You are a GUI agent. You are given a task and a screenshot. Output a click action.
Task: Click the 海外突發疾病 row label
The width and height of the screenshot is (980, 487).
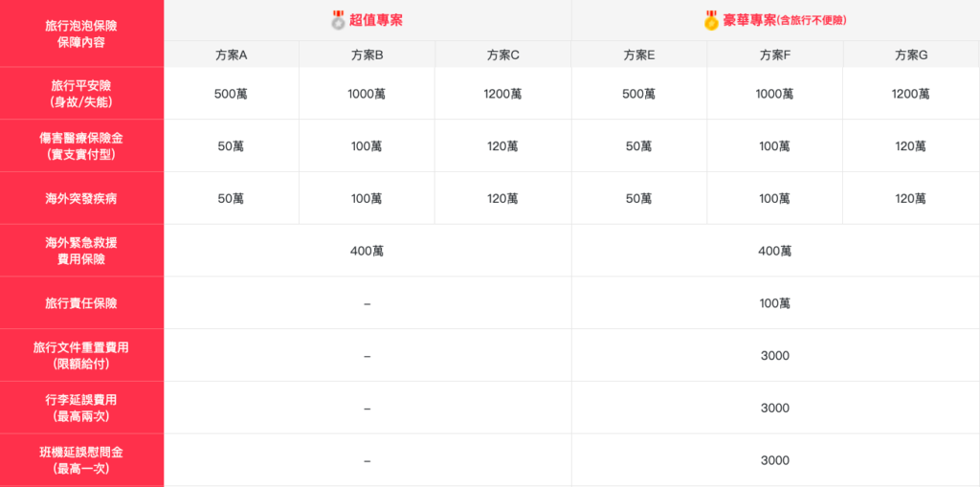pos(81,199)
